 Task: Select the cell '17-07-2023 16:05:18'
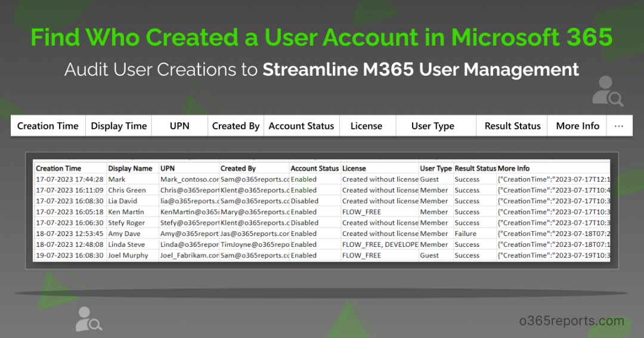pyautogui.click(x=70, y=212)
